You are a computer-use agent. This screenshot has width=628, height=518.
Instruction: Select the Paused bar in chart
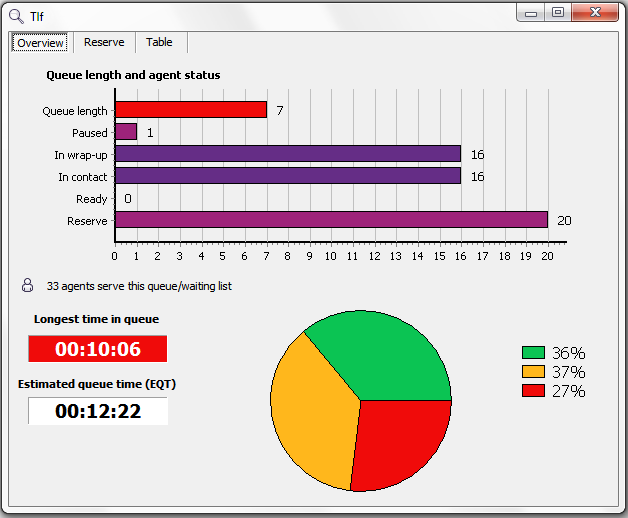click(126, 132)
